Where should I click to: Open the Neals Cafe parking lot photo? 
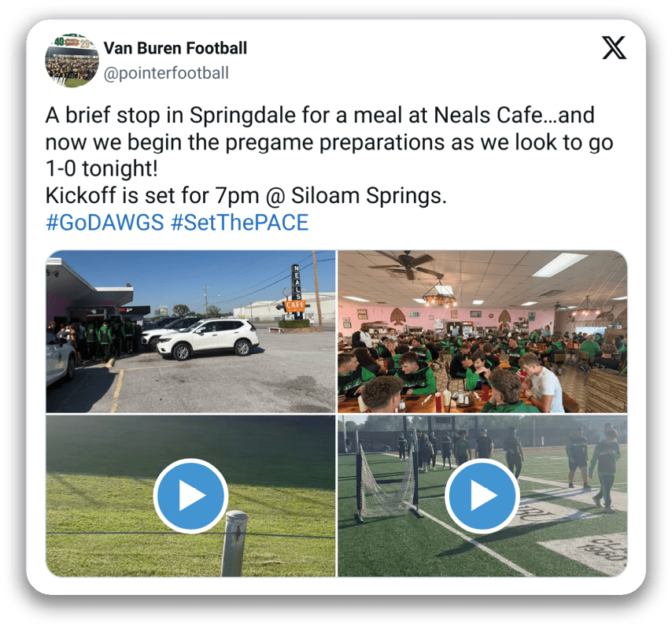click(x=190, y=331)
